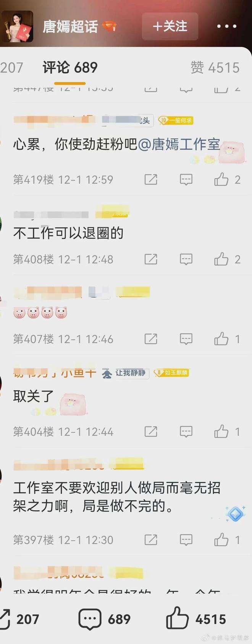Reply to the floor 397 comment
Image resolution: width=252 pixels, height=644 pixels.
[186, 540]
